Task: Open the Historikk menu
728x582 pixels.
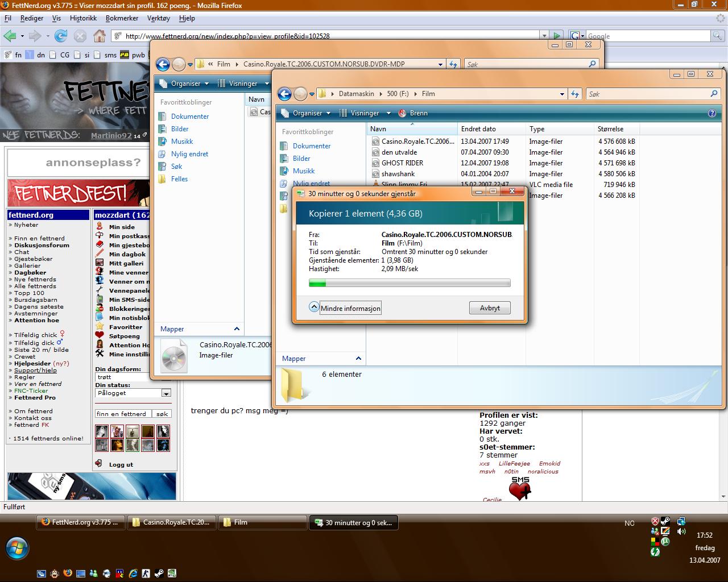Action: [x=83, y=18]
